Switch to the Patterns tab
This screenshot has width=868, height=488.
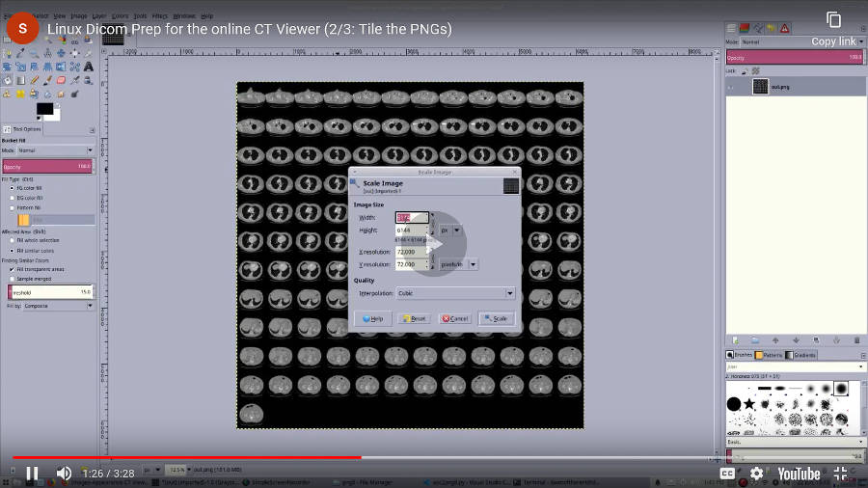[x=769, y=355]
